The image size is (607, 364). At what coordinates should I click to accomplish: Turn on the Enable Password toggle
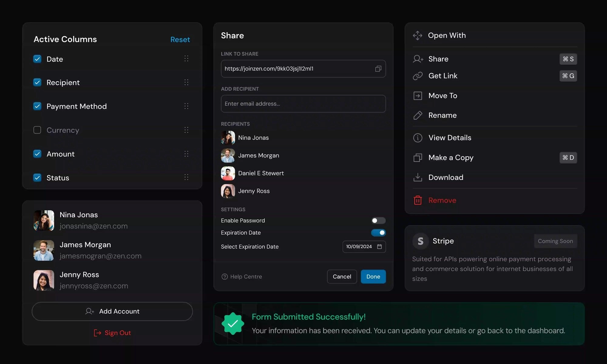pyautogui.click(x=378, y=220)
